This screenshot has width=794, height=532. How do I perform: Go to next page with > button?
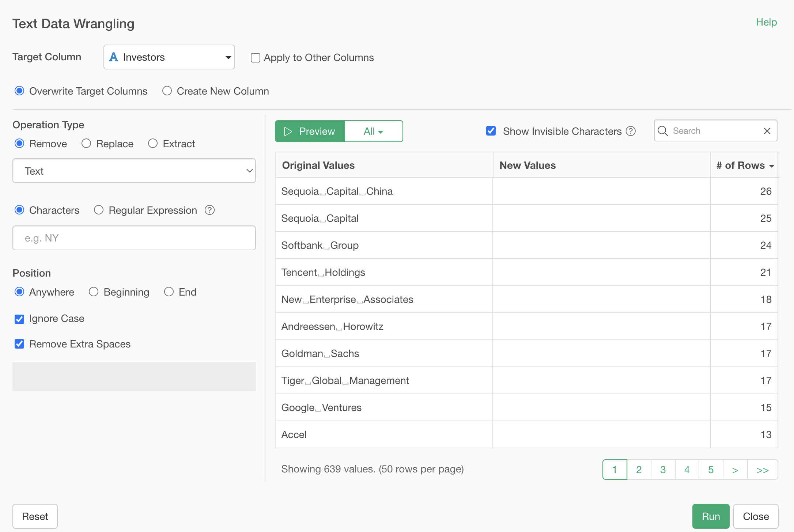tap(735, 470)
